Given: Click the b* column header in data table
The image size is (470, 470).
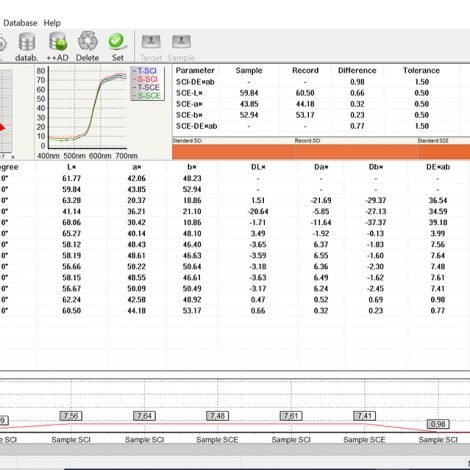Looking at the screenshot, I should point(192,167).
